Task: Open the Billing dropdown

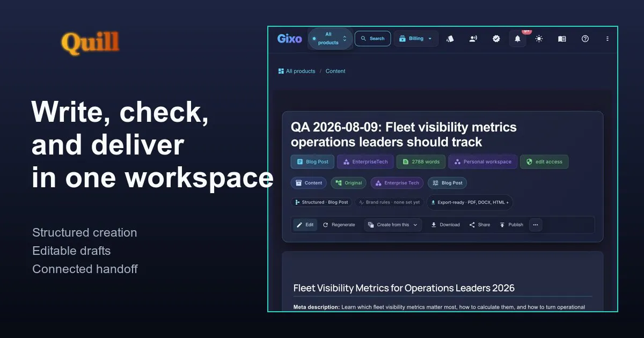Action: pos(416,39)
